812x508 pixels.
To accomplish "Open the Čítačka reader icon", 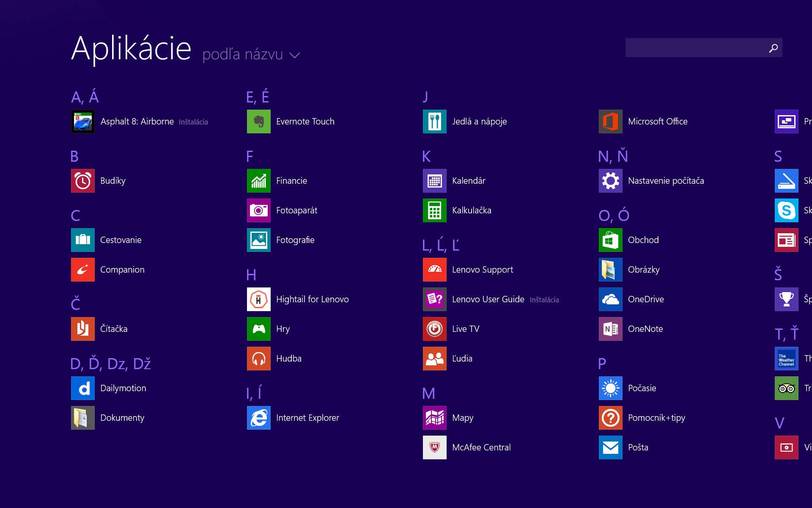I will pos(82,329).
